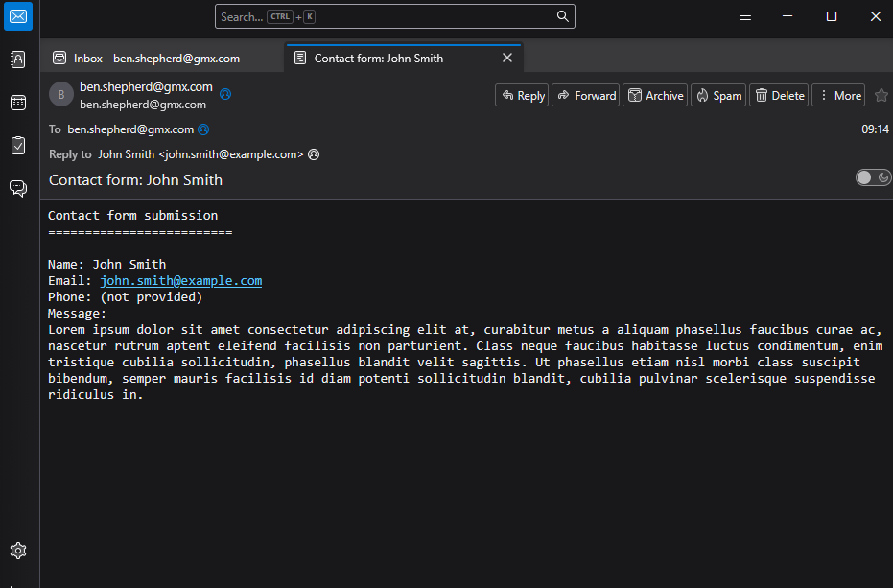This screenshot has height=588, width=893.
Task: Maximize the window
Action: click(x=832, y=16)
